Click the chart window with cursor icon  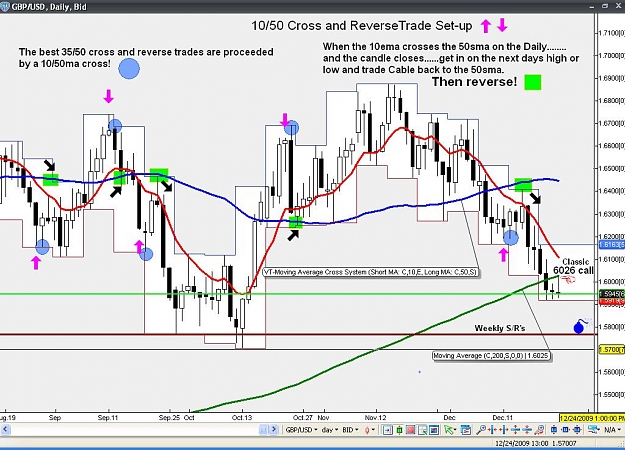pos(422,430)
